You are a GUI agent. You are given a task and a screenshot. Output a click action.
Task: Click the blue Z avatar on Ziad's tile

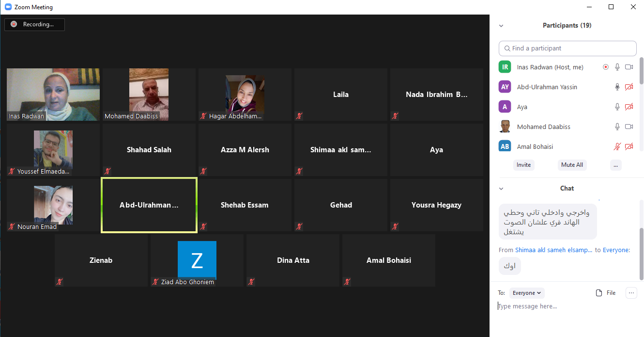pyautogui.click(x=197, y=260)
